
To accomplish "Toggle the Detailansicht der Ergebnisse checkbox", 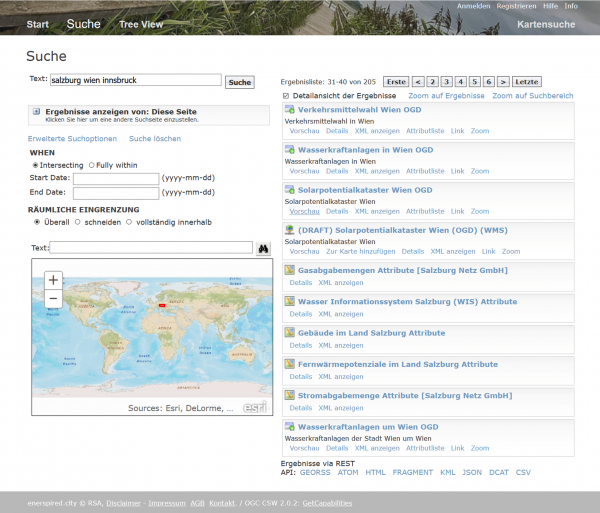I will click(286, 95).
